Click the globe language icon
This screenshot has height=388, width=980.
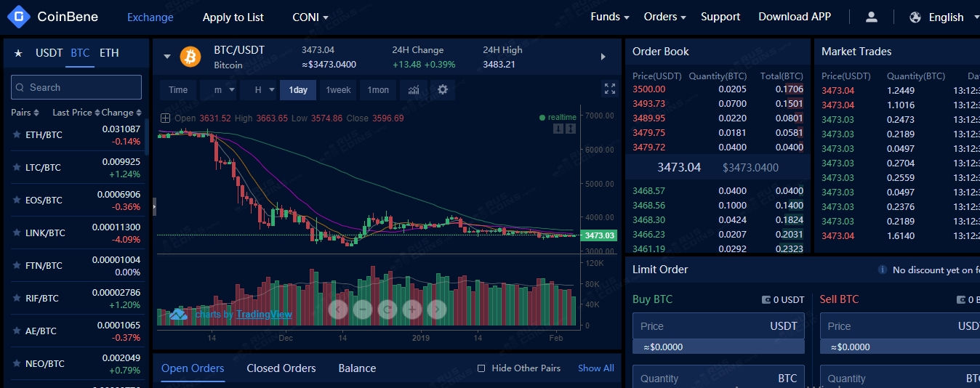[915, 17]
